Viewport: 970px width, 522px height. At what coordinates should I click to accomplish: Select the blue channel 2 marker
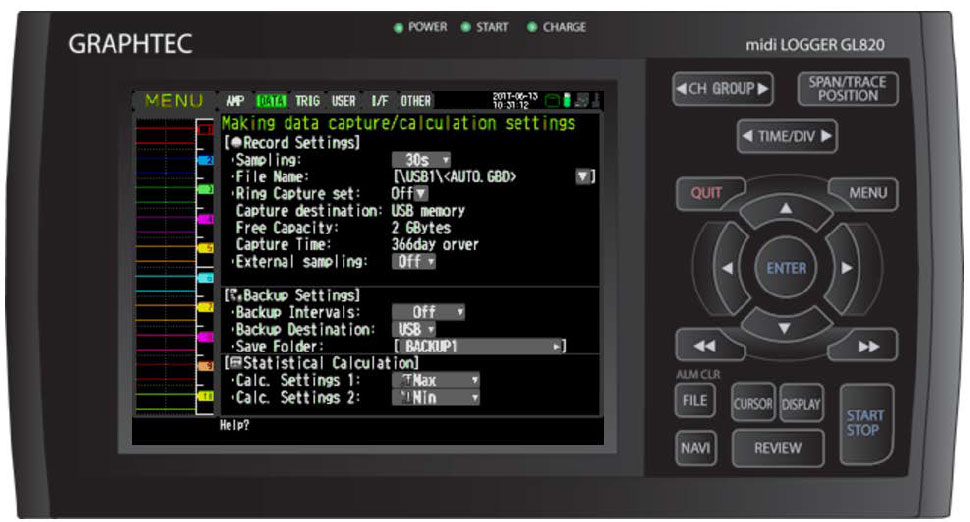(205, 160)
